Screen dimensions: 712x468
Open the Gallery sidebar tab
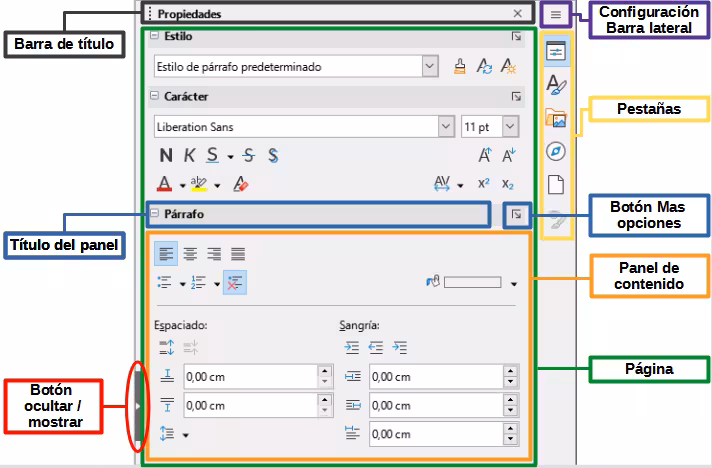556,118
